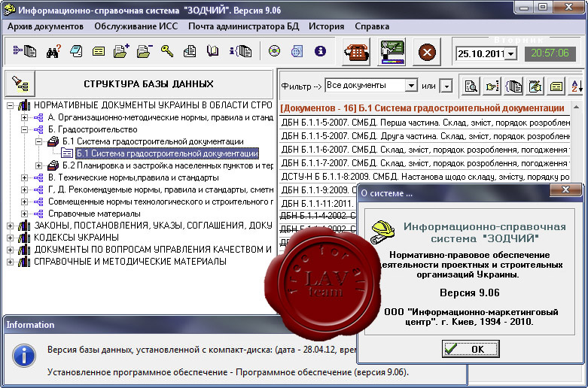This screenshot has height=388, width=588.
Task: Open the Обслуживание ИСС menu
Action: (x=136, y=26)
